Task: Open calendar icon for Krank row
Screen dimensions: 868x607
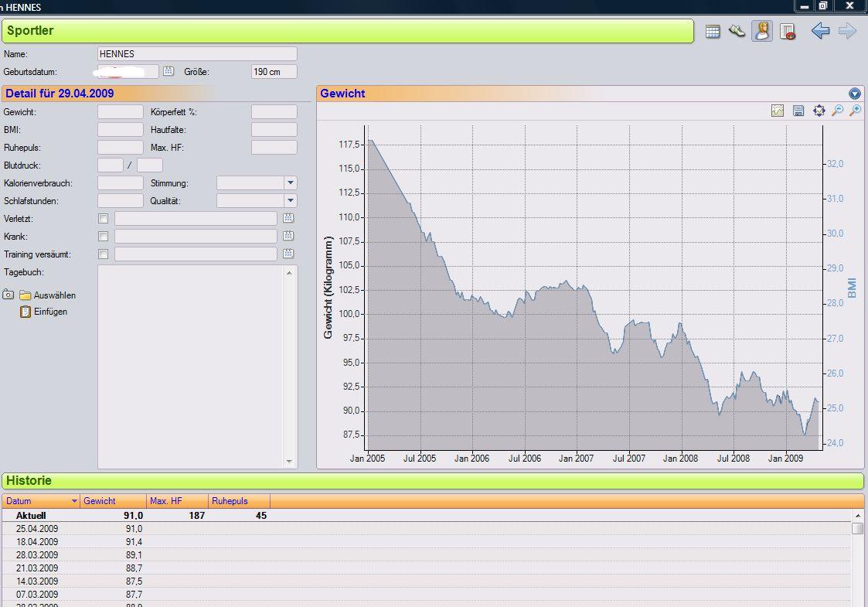Action: click(x=288, y=236)
